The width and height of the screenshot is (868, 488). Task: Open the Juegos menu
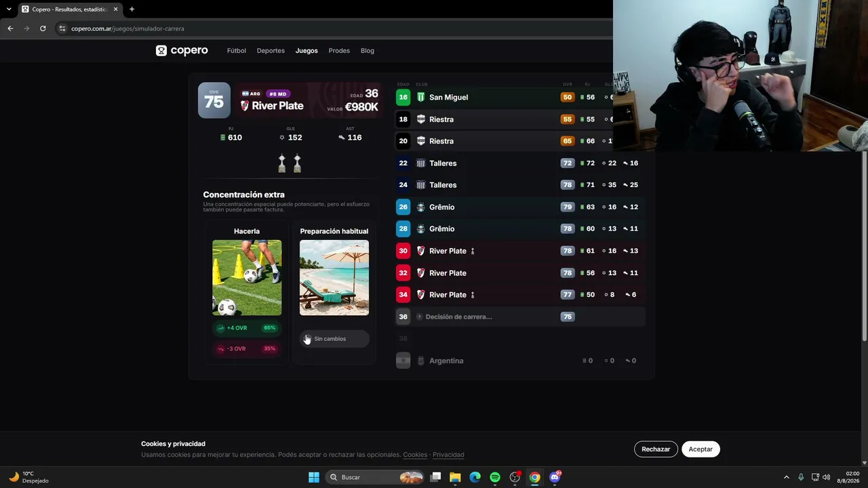pos(307,51)
